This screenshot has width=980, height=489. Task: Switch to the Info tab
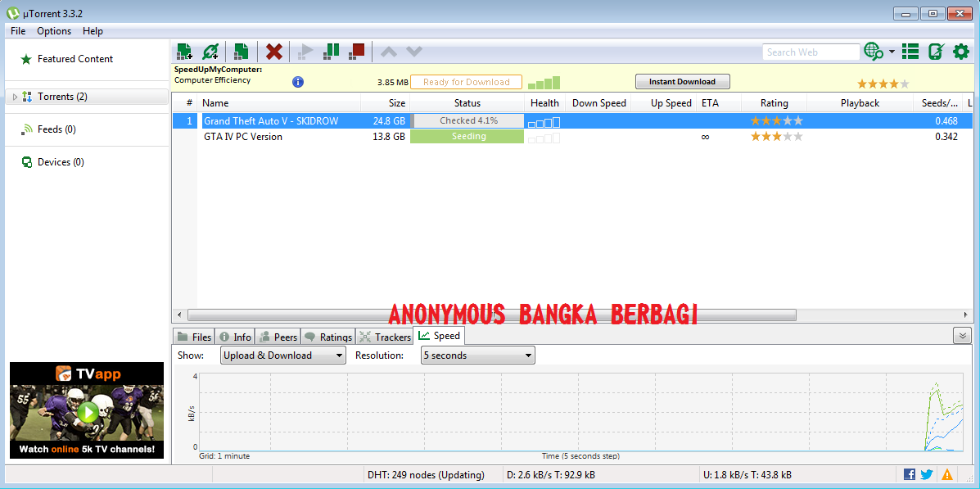235,337
